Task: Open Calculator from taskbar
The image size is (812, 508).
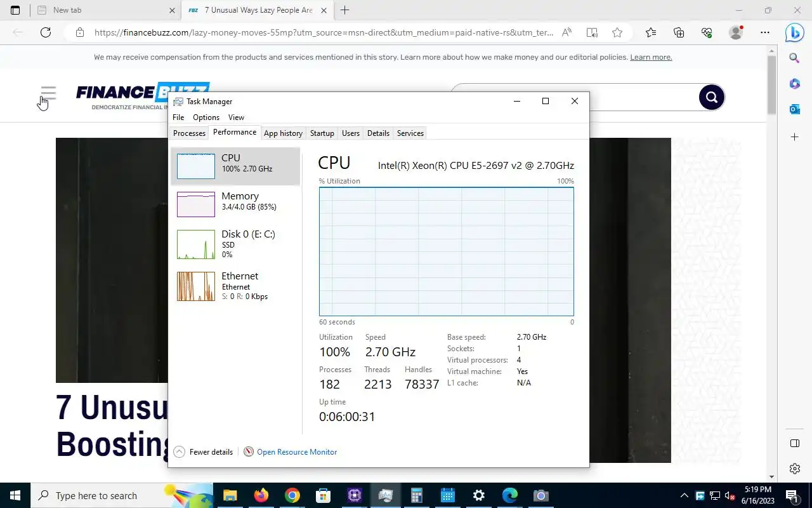Action: 417,495
